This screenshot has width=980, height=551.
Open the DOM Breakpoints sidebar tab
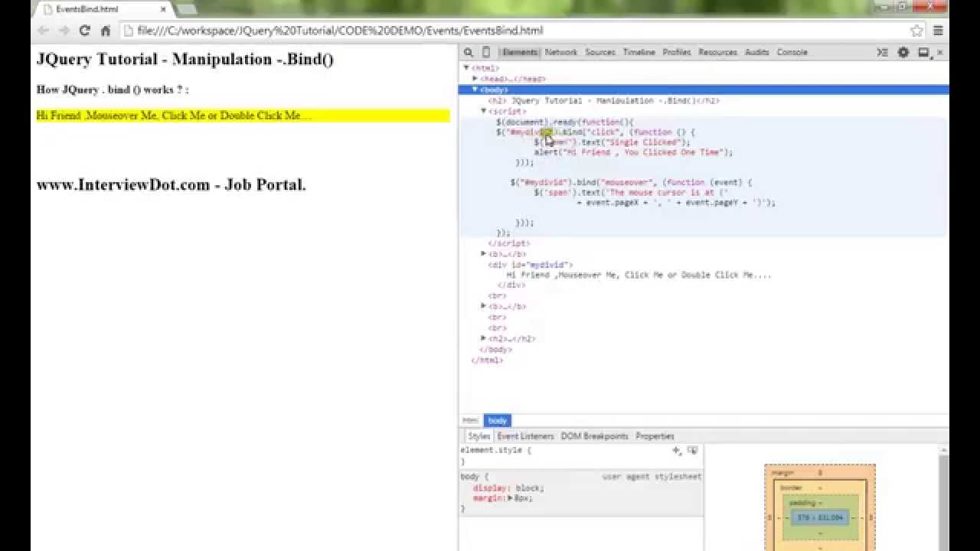(x=594, y=436)
